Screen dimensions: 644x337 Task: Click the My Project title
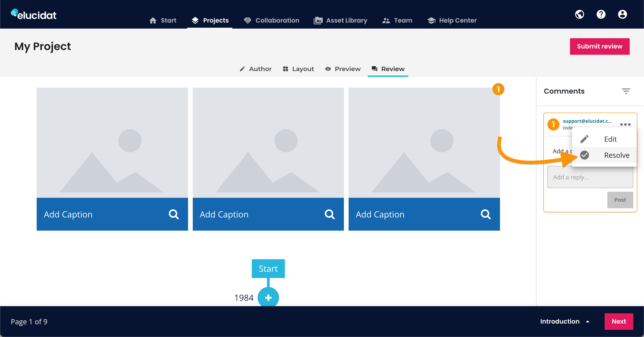(42, 46)
